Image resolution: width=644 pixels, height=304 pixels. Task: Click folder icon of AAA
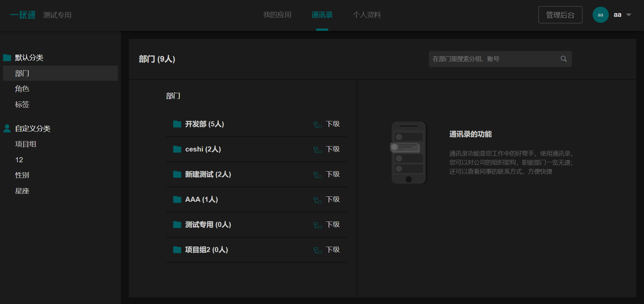click(x=177, y=199)
